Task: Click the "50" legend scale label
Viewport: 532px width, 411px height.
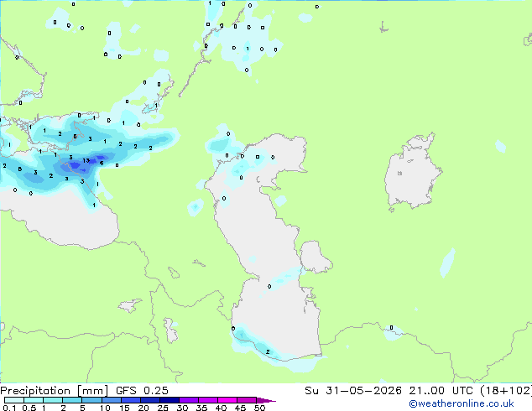Action: [x=259, y=408]
